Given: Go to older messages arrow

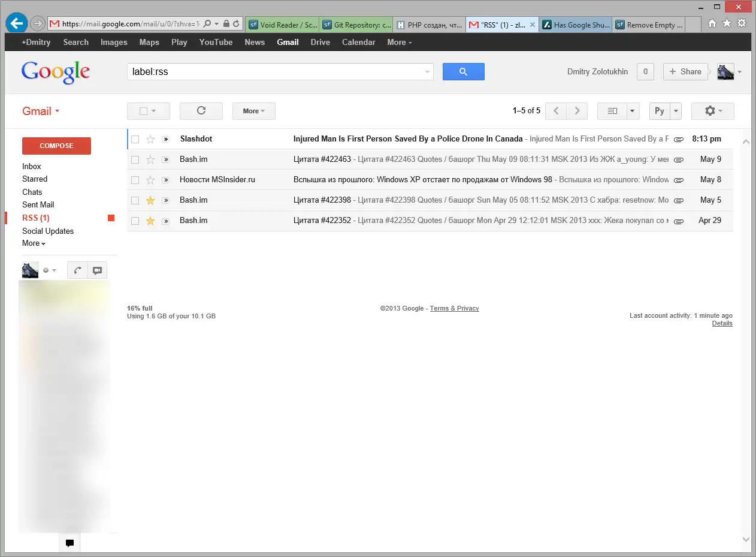Looking at the screenshot, I should (577, 111).
